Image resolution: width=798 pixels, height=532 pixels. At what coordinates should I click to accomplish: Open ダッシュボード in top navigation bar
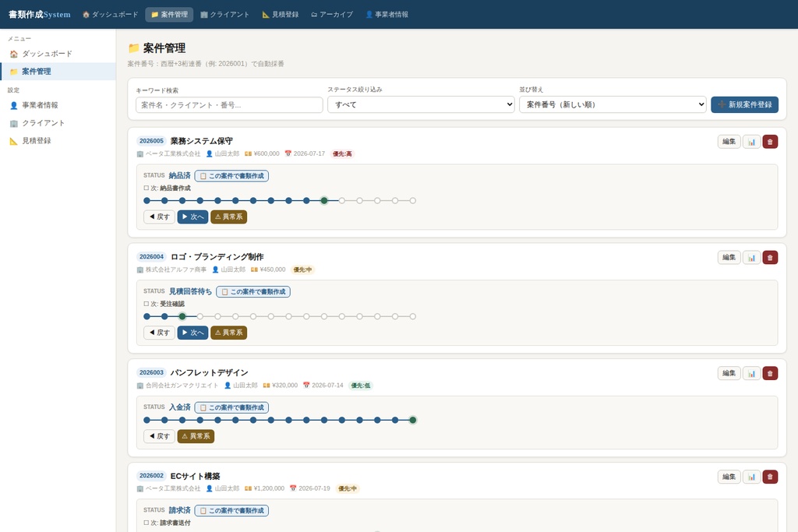(111, 14)
